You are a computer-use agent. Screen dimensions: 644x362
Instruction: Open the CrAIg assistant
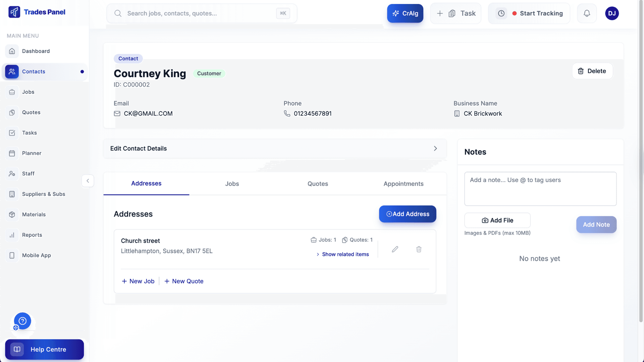[x=405, y=13]
